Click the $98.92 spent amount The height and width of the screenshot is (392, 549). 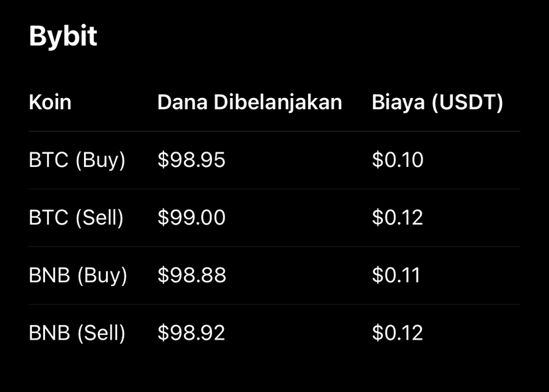(191, 333)
